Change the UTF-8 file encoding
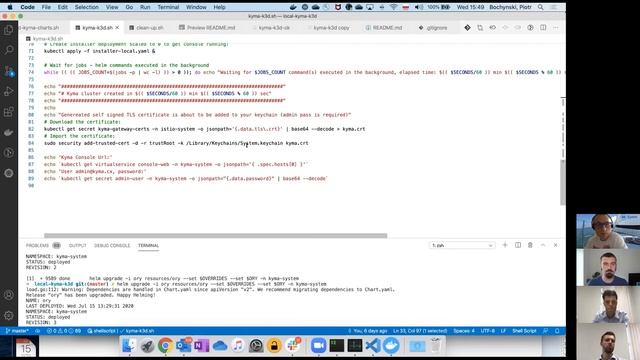This screenshot has height=360, width=640. coord(487,331)
